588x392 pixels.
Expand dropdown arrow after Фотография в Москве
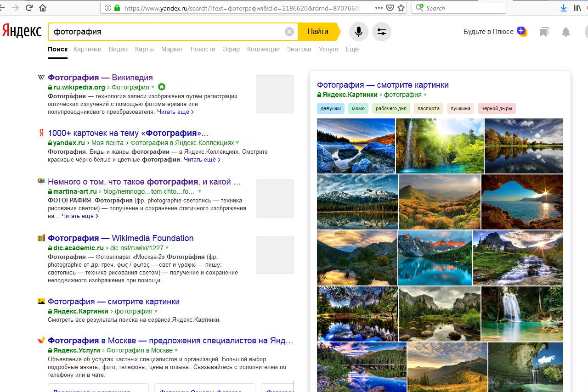176,350
